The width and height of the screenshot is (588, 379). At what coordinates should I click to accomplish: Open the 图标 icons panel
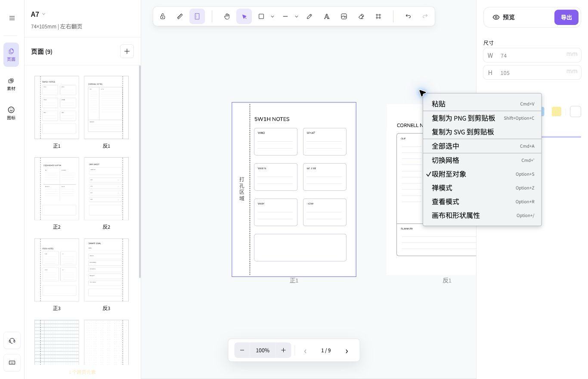(11, 113)
